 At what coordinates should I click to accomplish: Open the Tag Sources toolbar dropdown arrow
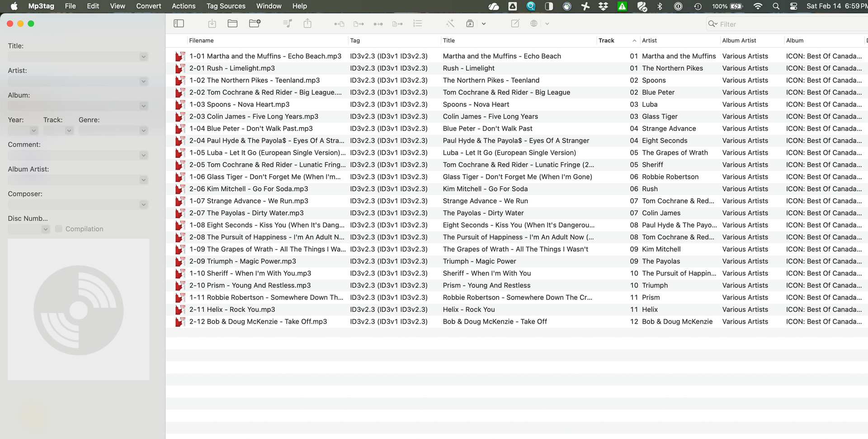point(547,24)
